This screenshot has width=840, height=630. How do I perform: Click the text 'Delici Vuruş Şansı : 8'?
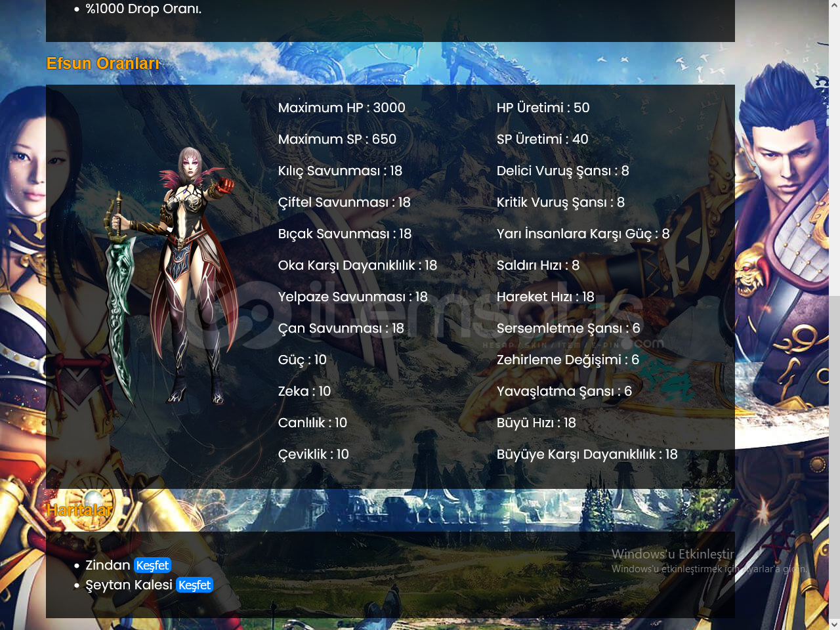tap(562, 171)
